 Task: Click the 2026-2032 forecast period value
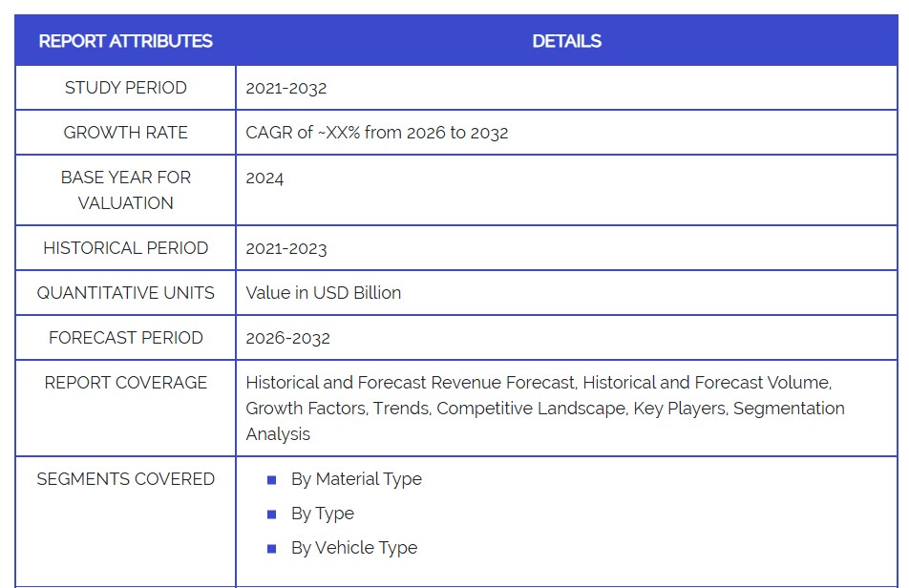[x=287, y=338]
